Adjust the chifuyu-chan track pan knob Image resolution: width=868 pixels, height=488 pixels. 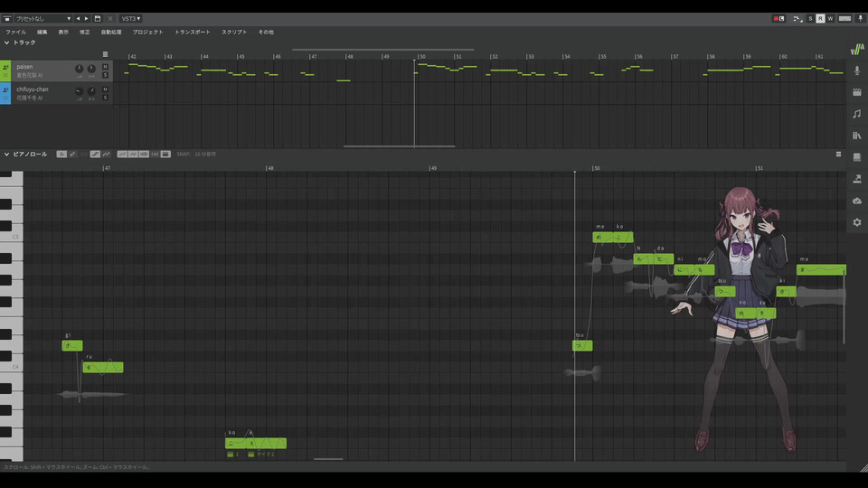(x=91, y=91)
